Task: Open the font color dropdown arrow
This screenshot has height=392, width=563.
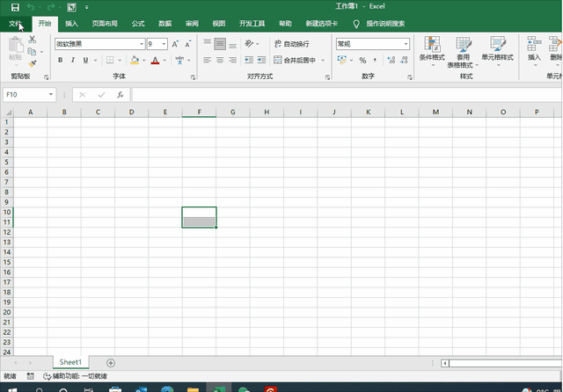Action: [x=165, y=60]
